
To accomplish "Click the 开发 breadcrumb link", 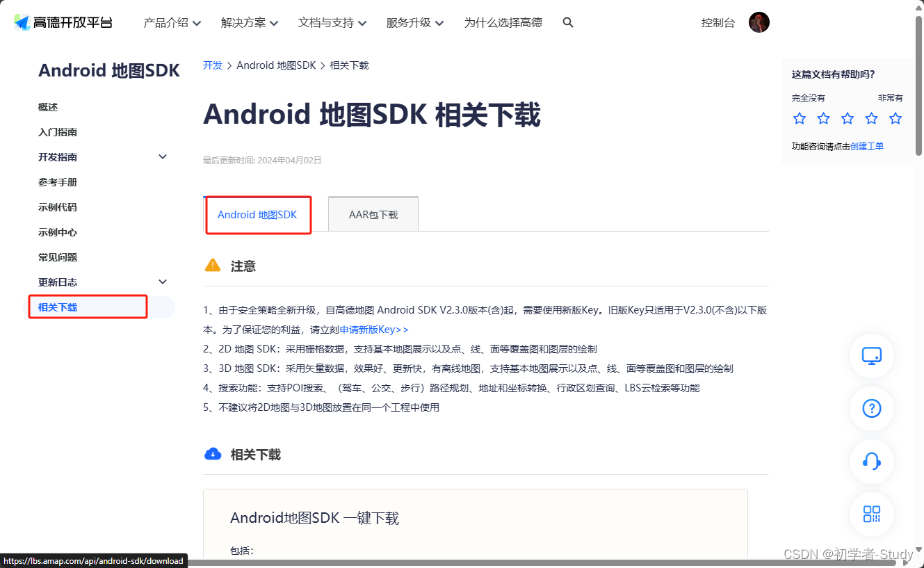I will point(213,65).
